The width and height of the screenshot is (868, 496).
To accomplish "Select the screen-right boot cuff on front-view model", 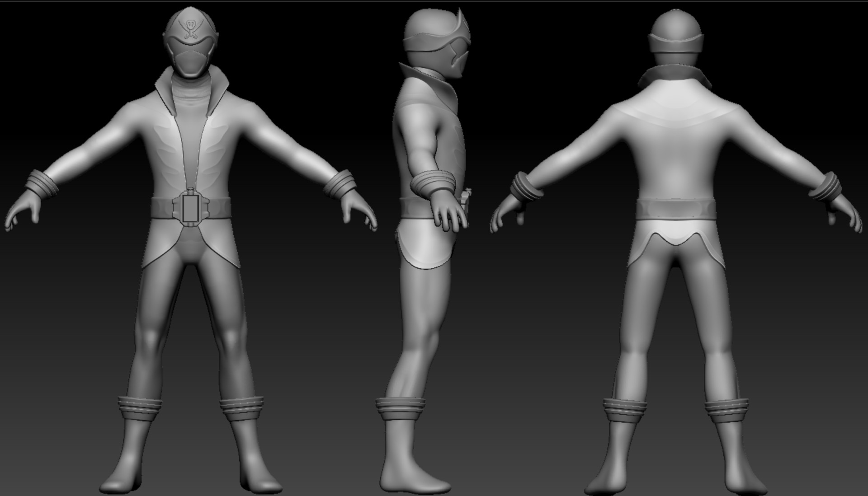I will tap(242, 408).
